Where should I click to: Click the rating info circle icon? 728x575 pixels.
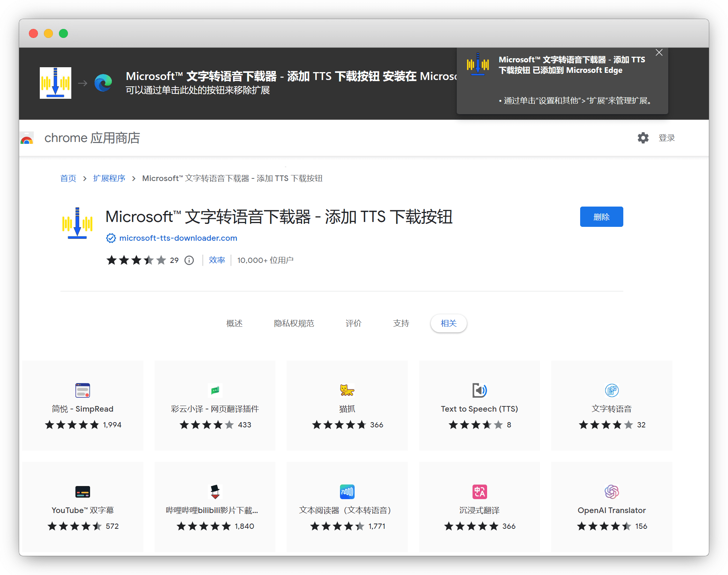189,260
